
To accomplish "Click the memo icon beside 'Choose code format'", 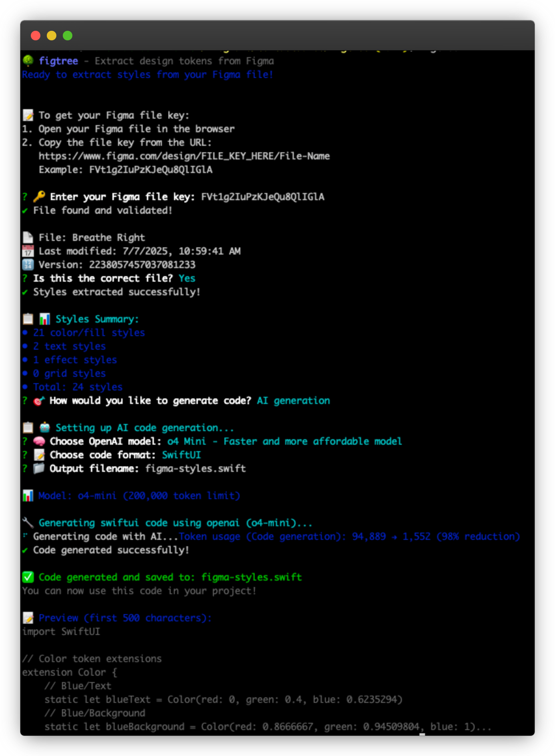I will (x=39, y=455).
